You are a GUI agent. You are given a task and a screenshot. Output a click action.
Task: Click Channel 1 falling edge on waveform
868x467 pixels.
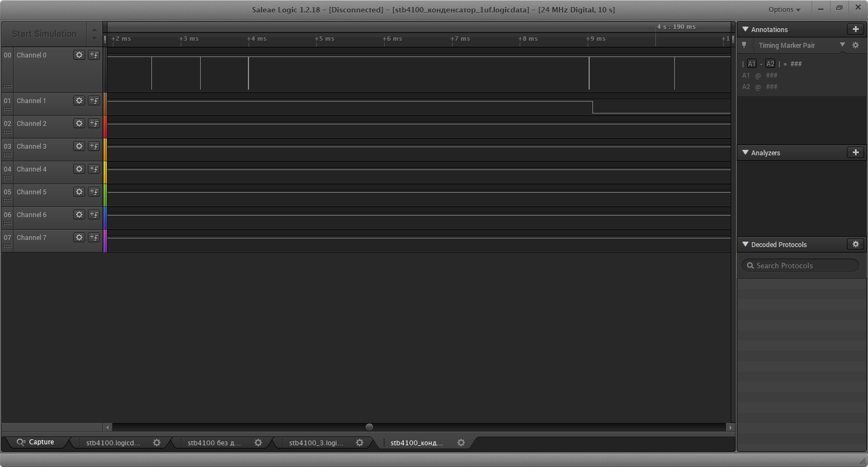[592, 107]
